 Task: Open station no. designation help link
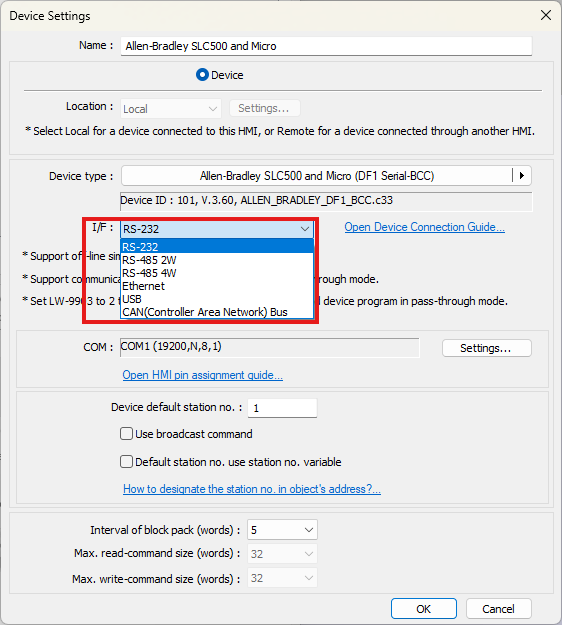pos(252,489)
